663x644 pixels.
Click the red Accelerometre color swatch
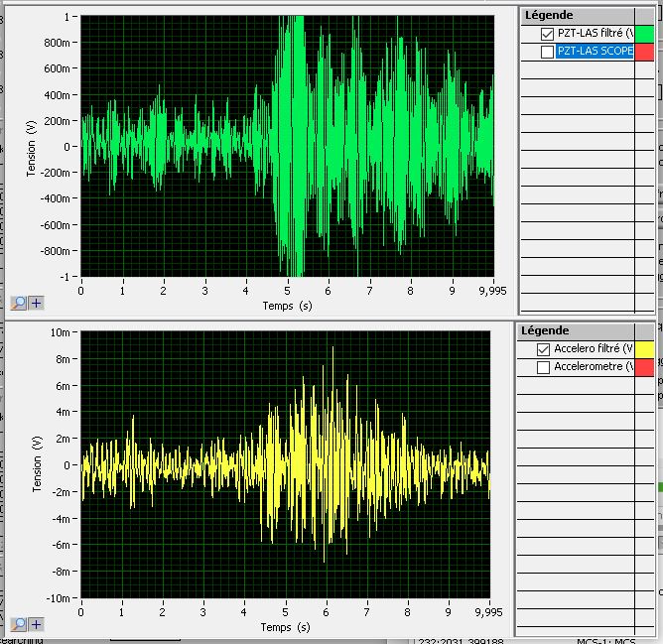pyautogui.click(x=644, y=367)
